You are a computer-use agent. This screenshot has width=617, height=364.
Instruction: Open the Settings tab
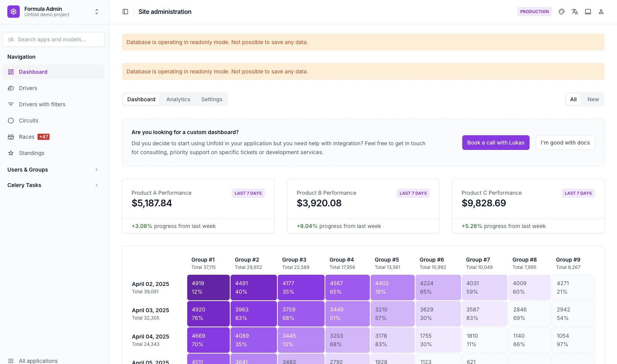coord(212,99)
